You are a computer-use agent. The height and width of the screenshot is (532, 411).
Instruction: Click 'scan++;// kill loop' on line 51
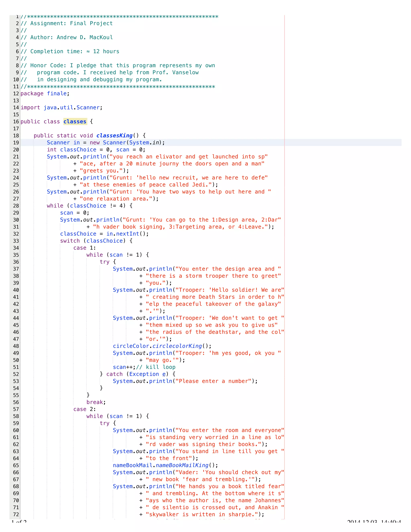[x=144, y=367]
